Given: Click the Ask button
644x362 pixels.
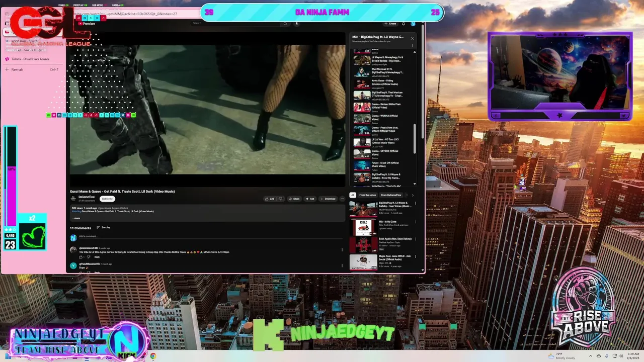Looking at the screenshot, I should coord(310,199).
